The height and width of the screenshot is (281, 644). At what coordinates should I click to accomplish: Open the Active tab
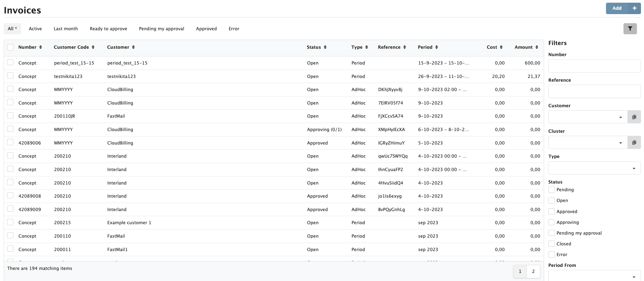pyautogui.click(x=35, y=29)
